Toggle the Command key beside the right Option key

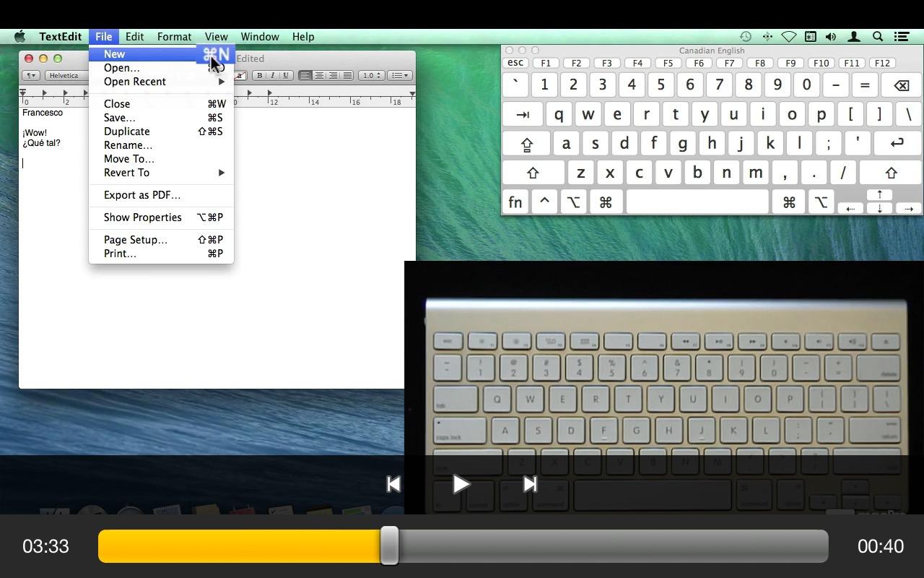point(789,202)
